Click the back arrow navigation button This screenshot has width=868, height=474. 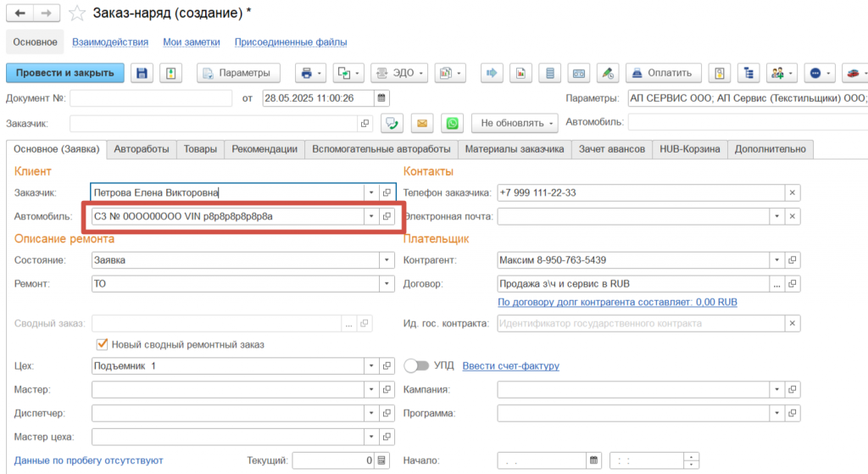(x=20, y=14)
